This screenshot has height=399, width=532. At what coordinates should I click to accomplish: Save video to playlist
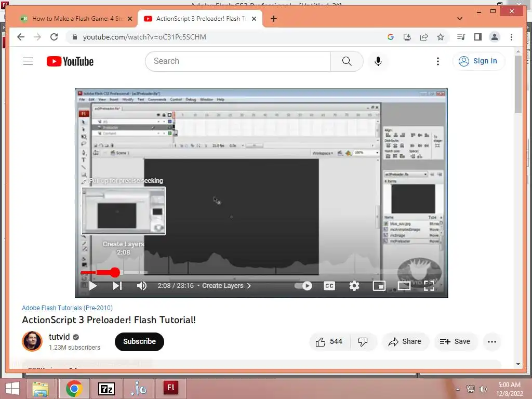tap(455, 342)
